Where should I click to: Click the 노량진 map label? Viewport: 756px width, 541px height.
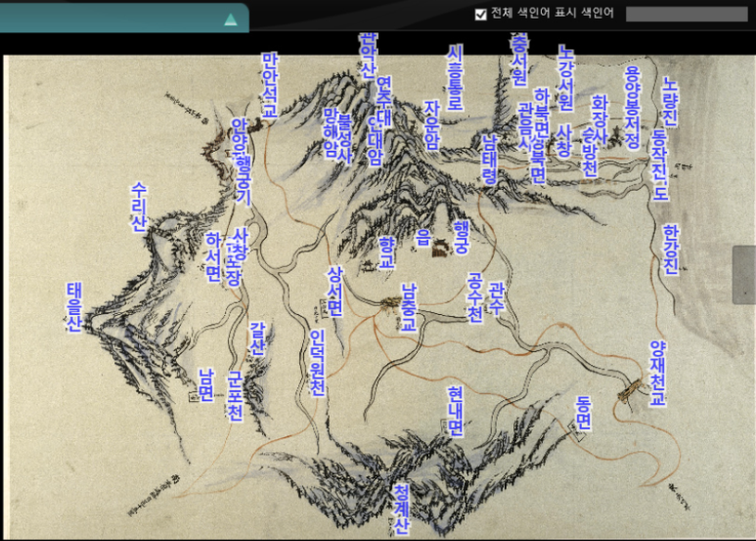[x=670, y=102]
